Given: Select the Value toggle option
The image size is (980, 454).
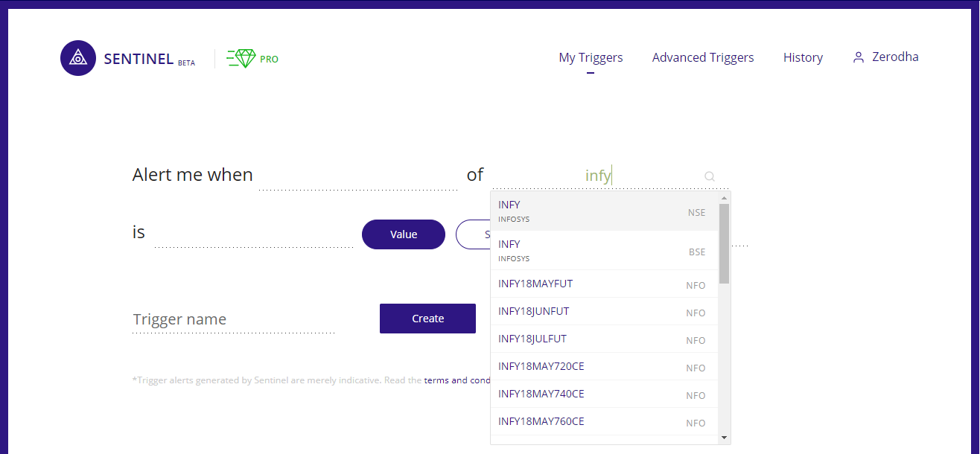Looking at the screenshot, I should (x=403, y=234).
